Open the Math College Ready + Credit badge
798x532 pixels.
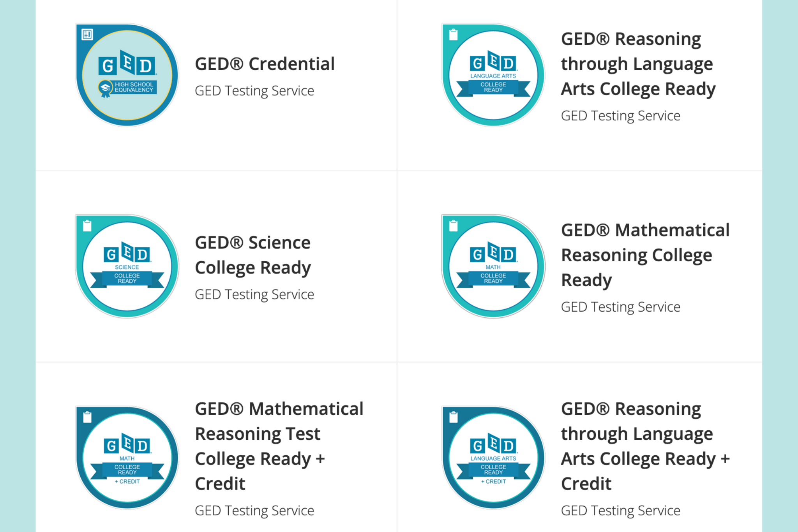pyautogui.click(x=127, y=458)
